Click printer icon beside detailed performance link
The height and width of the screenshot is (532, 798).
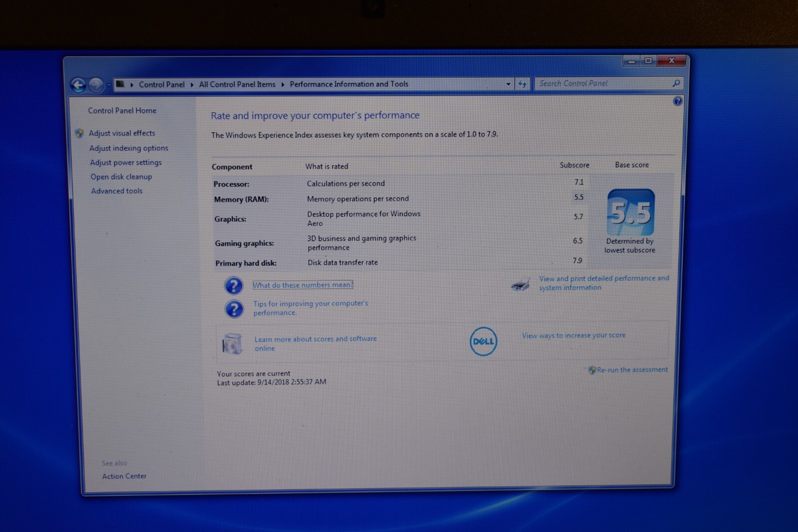tap(520, 285)
